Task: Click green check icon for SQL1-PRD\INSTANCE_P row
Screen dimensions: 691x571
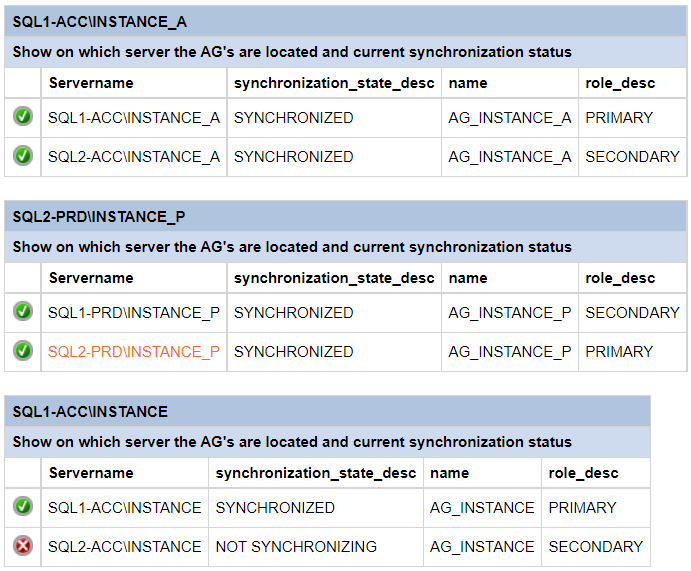Action: point(23,312)
